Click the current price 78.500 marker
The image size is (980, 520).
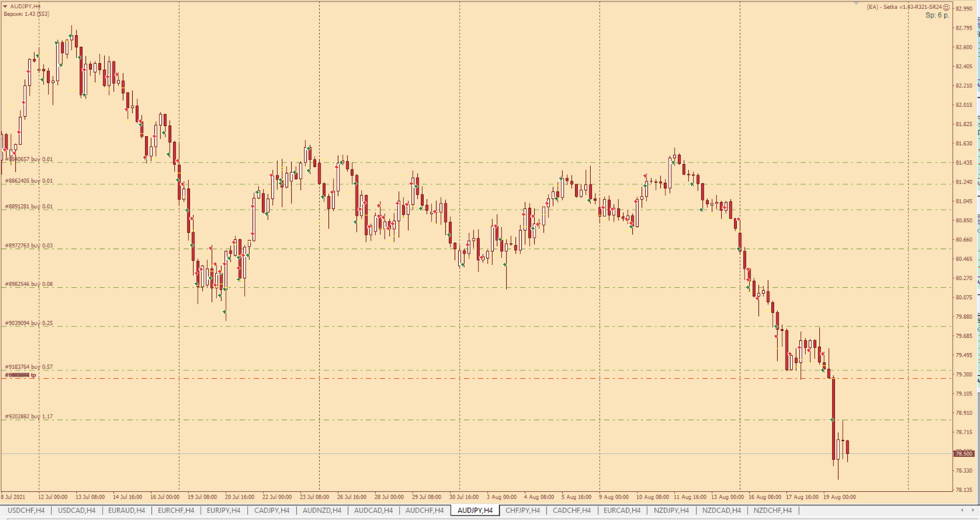pyautogui.click(x=964, y=454)
